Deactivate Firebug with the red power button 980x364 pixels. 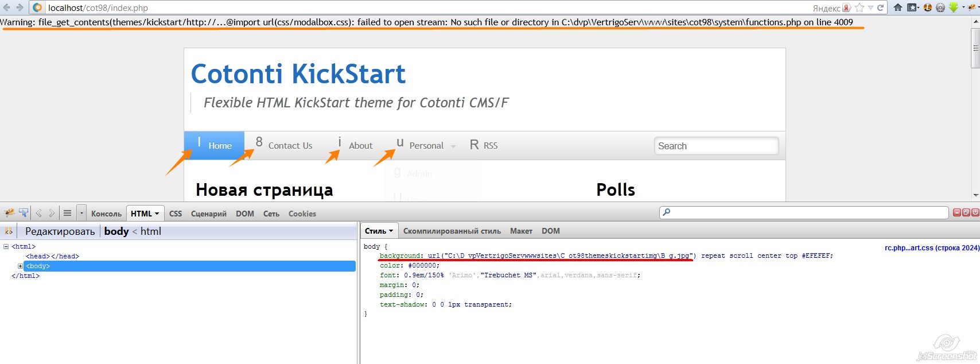(x=975, y=212)
